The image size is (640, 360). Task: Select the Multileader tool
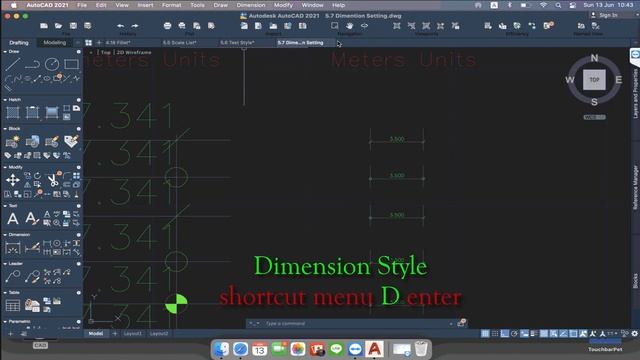[x=13, y=276]
